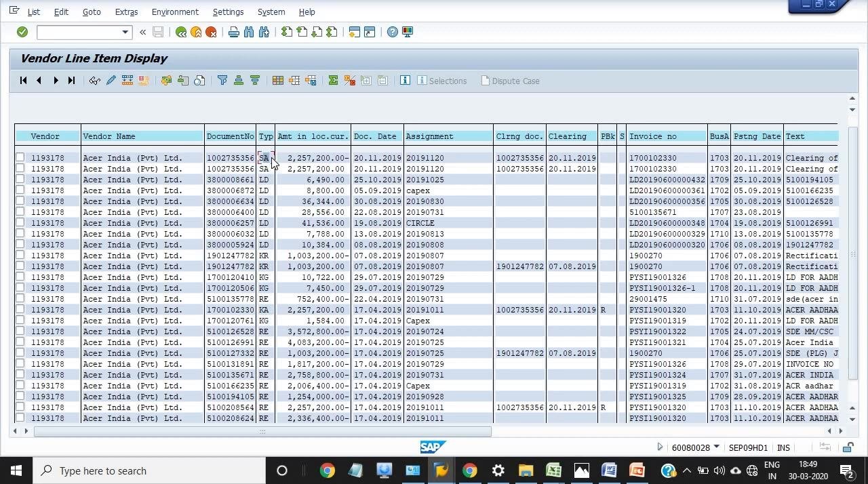This screenshot has width=868, height=484.
Task: Click the Display Document glasses icon
Action: click(95, 81)
